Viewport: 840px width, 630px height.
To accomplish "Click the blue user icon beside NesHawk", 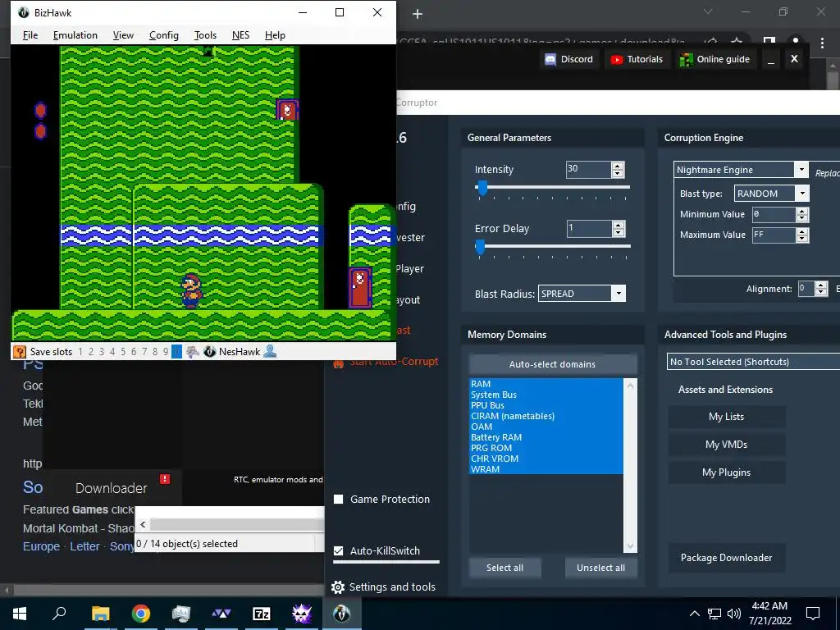I will (x=270, y=351).
